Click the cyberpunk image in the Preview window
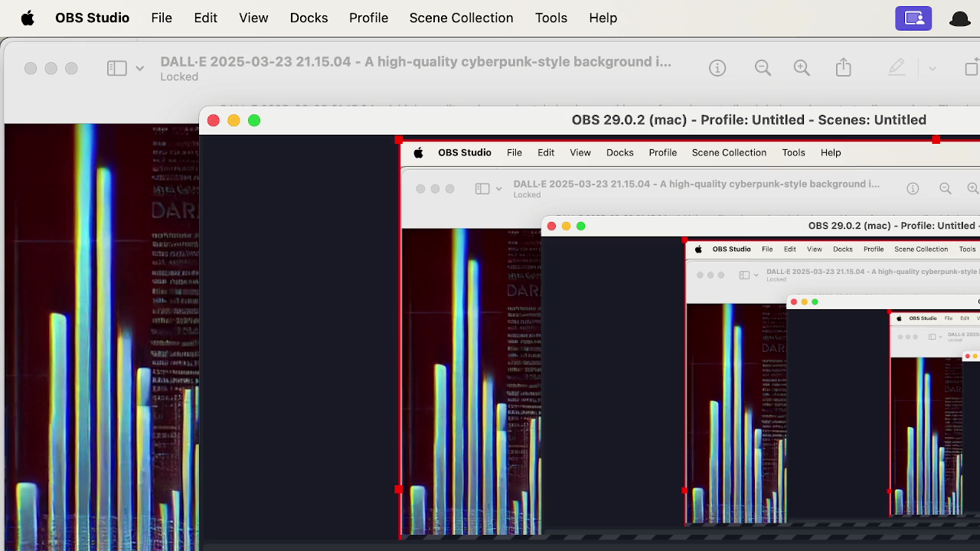Screen dimensions: 980x551 pyautogui.click(x=101, y=337)
